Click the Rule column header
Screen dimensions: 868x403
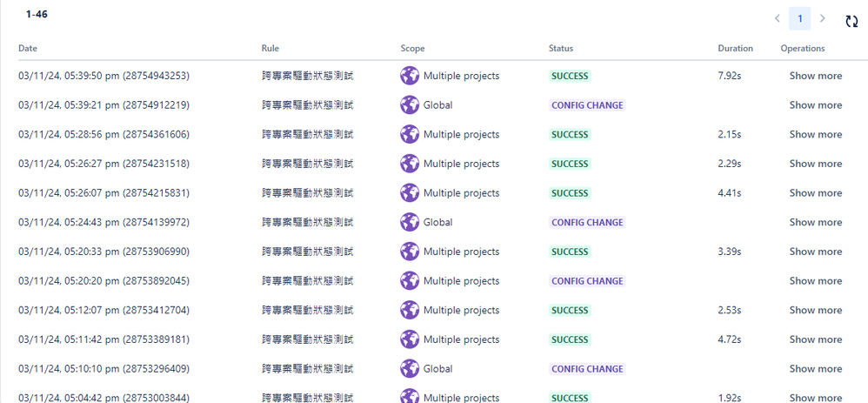coord(270,48)
